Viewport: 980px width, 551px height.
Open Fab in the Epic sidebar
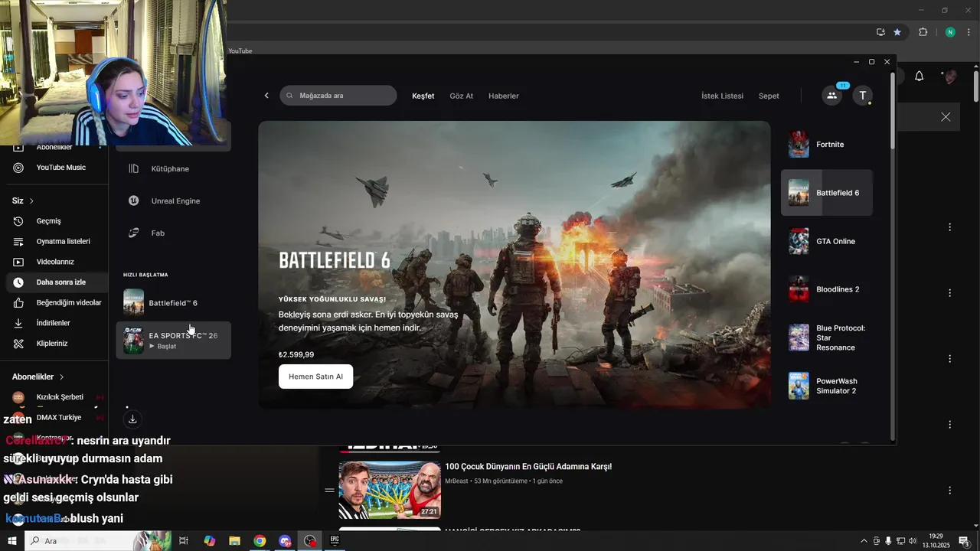click(x=158, y=233)
